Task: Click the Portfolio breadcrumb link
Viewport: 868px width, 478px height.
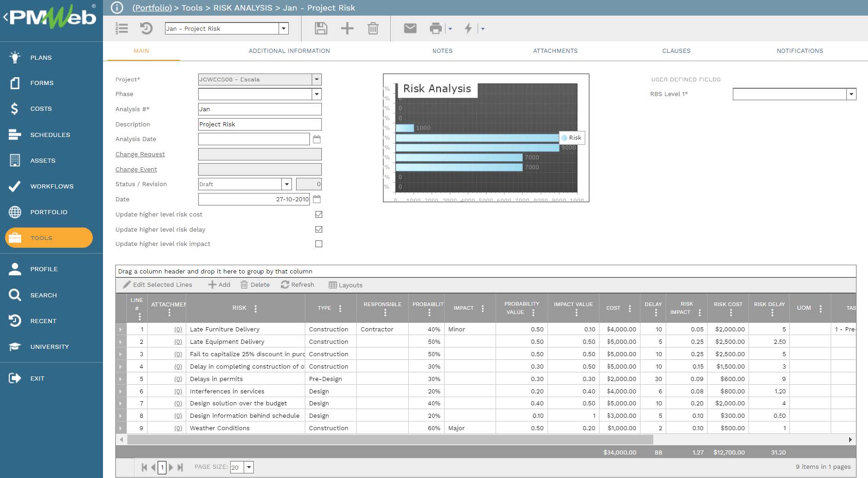Action: tap(152, 8)
